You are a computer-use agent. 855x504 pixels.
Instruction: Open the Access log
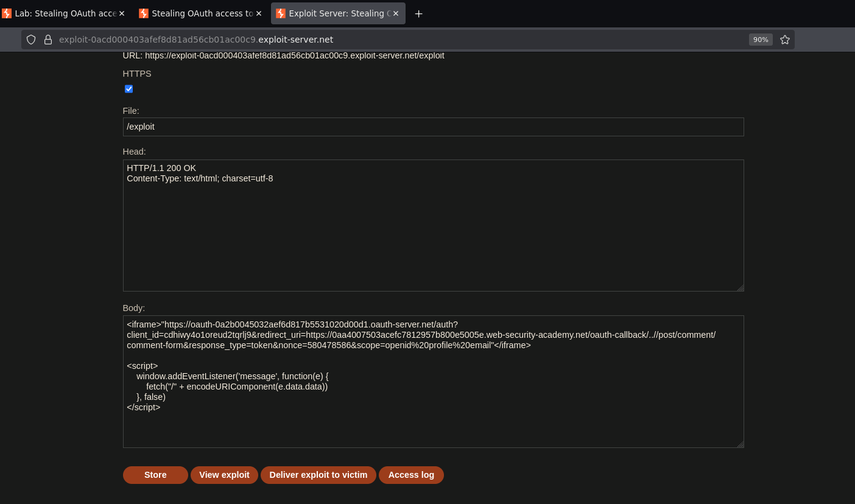(x=411, y=475)
